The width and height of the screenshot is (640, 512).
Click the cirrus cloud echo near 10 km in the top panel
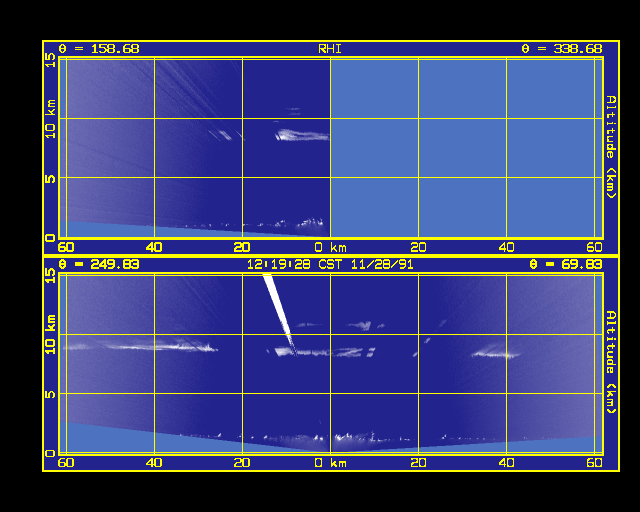[302, 135]
